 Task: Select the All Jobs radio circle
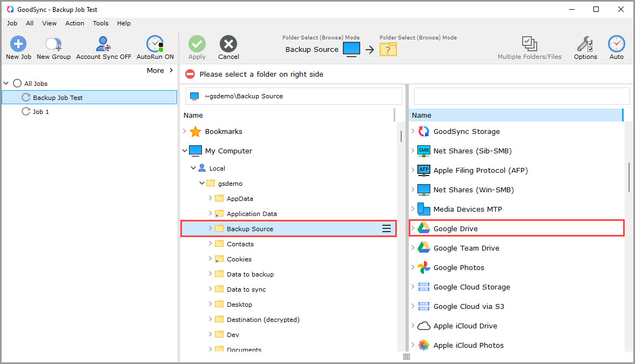[x=17, y=83]
